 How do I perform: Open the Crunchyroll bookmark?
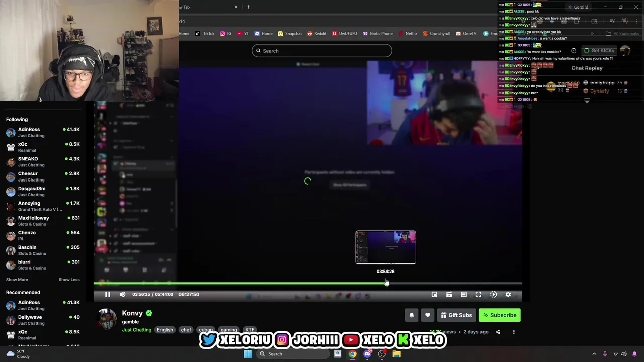coord(436,34)
